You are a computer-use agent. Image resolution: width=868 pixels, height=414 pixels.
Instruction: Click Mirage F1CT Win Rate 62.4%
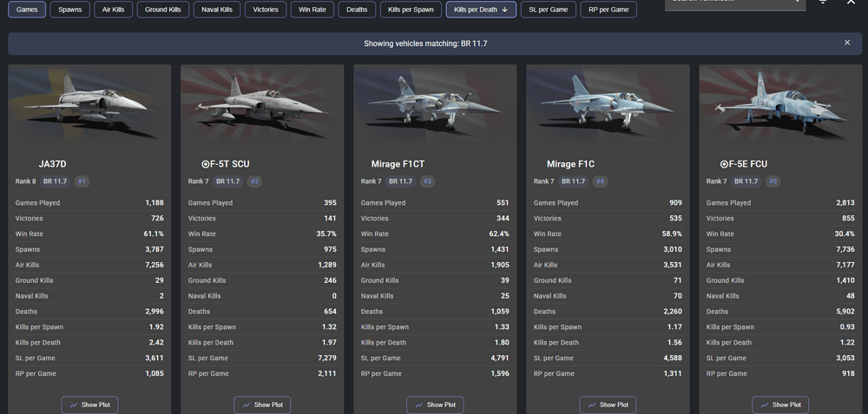pyautogui.click(x=499, y=233)
